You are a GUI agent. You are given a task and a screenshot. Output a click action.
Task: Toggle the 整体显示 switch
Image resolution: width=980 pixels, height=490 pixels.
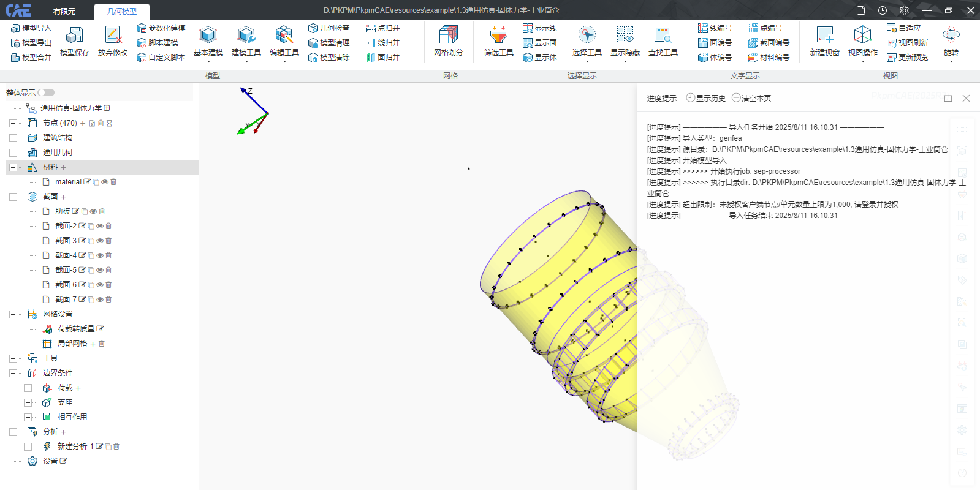coord(46,92)
